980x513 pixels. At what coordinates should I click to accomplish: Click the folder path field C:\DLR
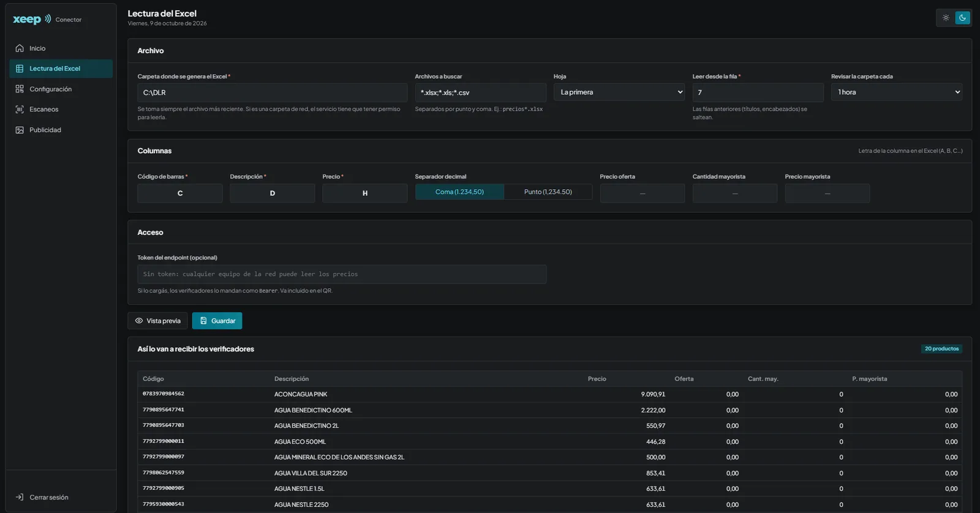[x=273, y=93]
